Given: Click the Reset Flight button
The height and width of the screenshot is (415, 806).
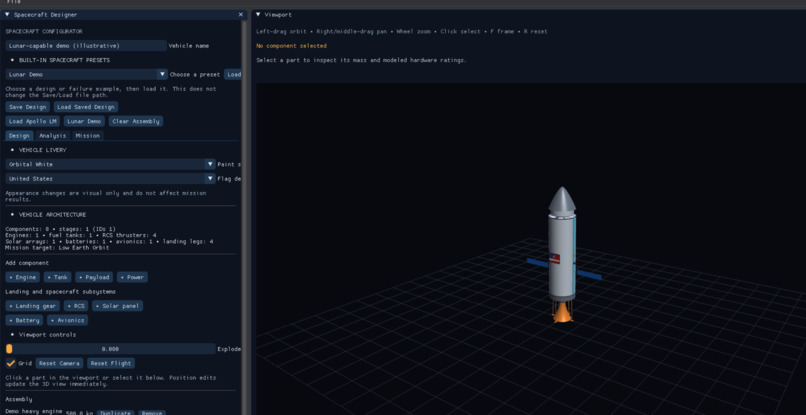Looking at the screenshot, I should point(111,364).
